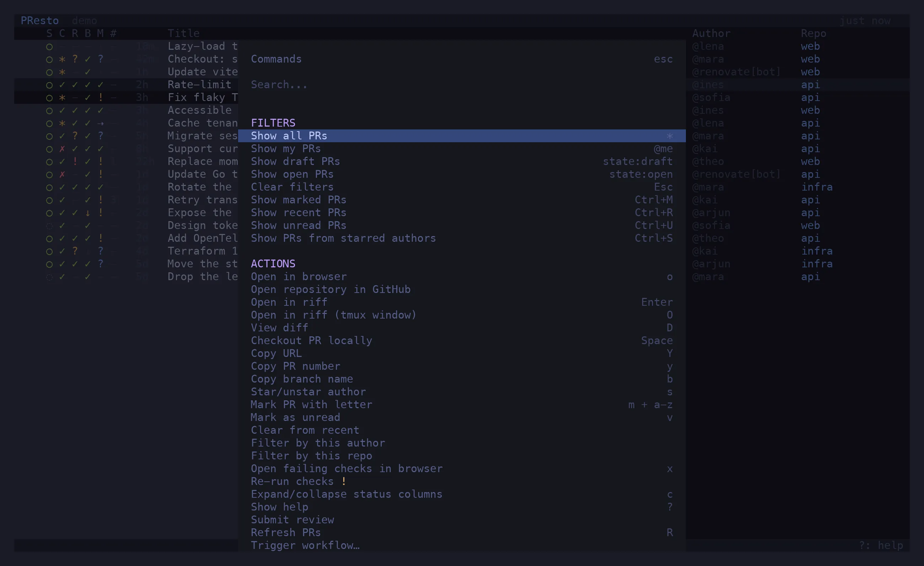Click the orange question mark on Terraform row

coord(75,251)
